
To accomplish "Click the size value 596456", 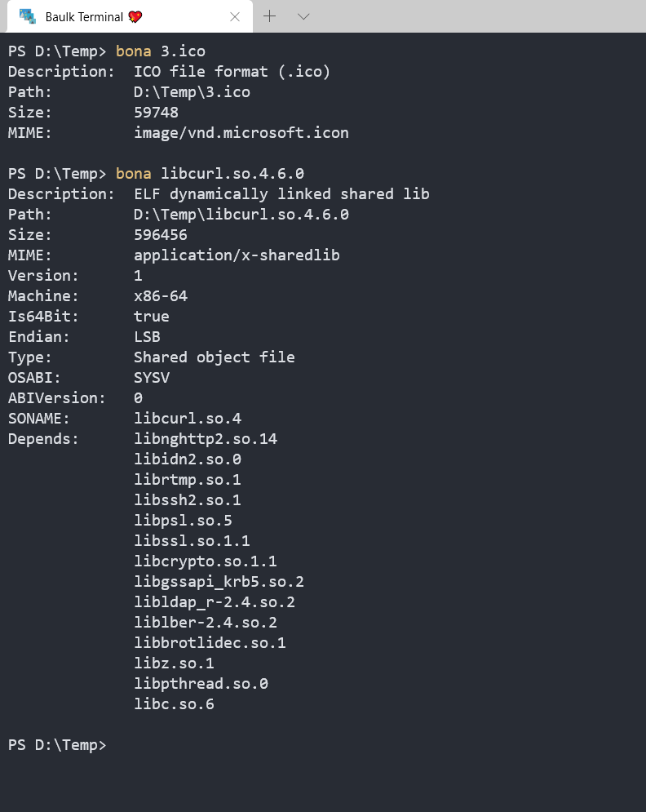I will (160, 235).
